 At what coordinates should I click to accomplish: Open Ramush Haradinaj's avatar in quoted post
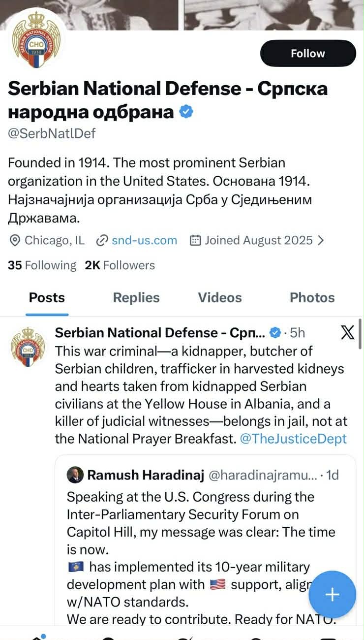pos(75,475)
